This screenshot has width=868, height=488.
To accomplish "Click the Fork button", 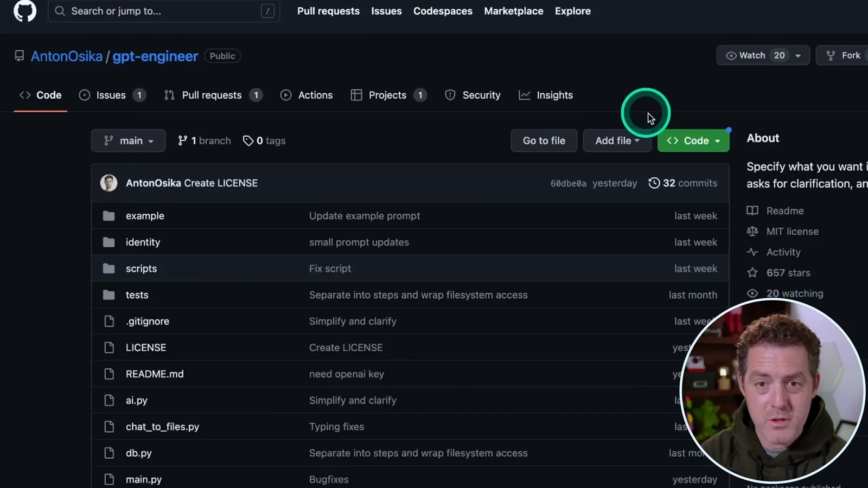I will coord(843,55).
